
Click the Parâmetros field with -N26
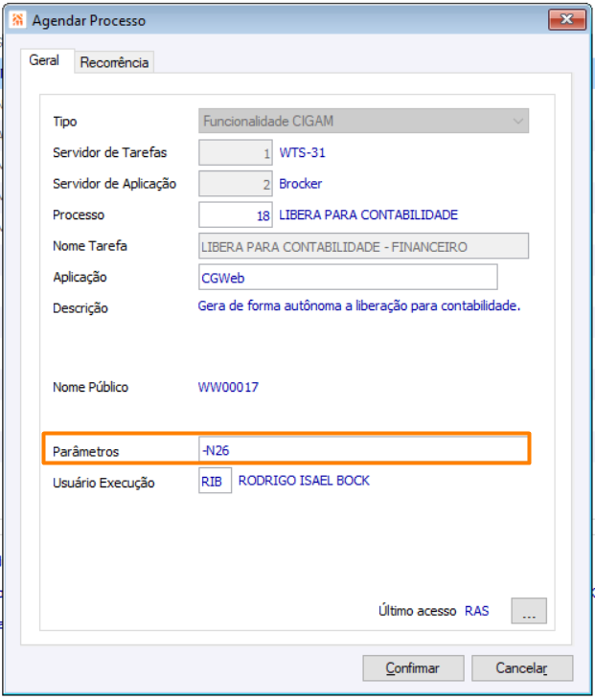(364, 449)
